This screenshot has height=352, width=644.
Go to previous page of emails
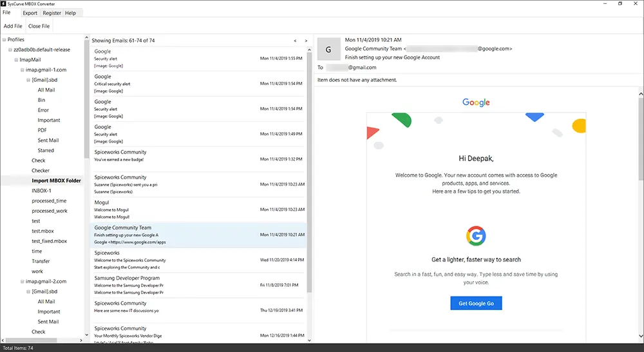coord(295,41)
